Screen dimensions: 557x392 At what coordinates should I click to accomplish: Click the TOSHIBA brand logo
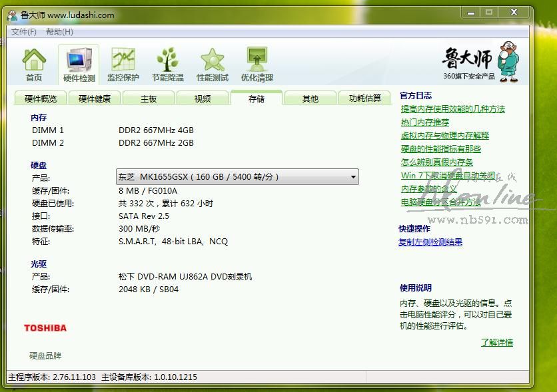(45, 327)
